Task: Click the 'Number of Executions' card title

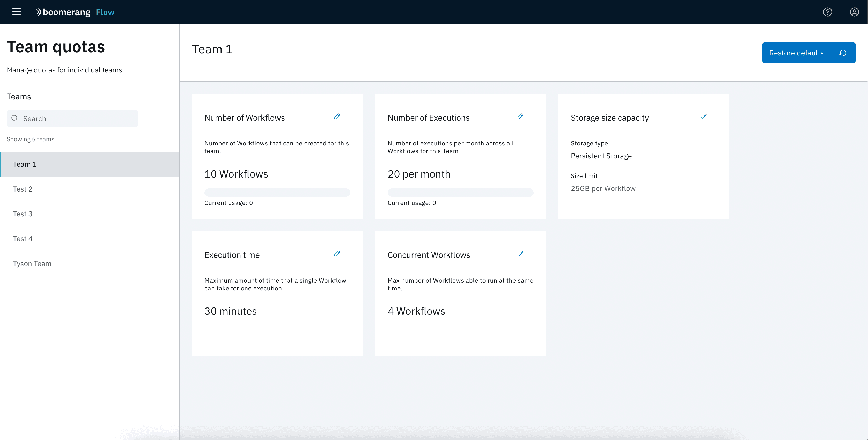Action: coord(428,118)
